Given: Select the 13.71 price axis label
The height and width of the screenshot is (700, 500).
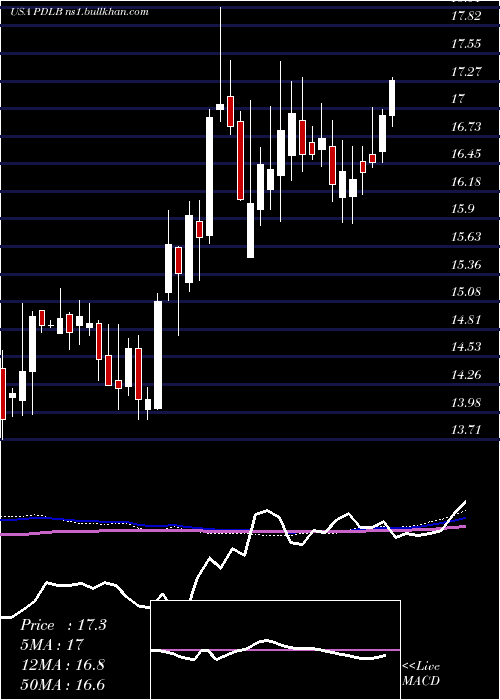Looking at the screenshot, I should tap(467, 430).
